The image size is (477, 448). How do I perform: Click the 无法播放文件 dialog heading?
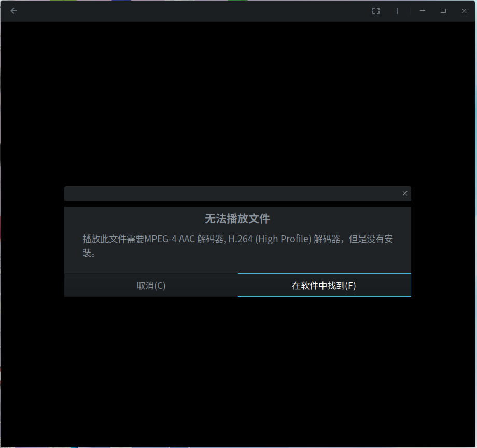coord(237,219)
